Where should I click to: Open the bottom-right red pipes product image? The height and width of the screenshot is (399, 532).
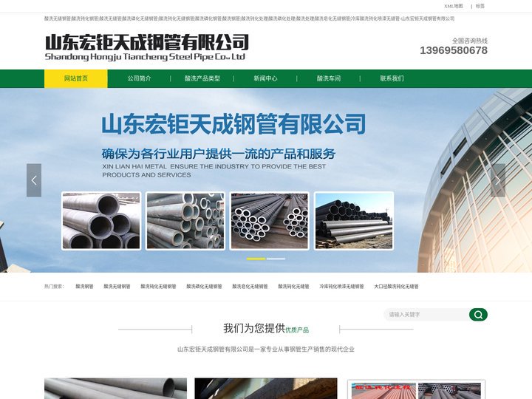click(416, 390)
